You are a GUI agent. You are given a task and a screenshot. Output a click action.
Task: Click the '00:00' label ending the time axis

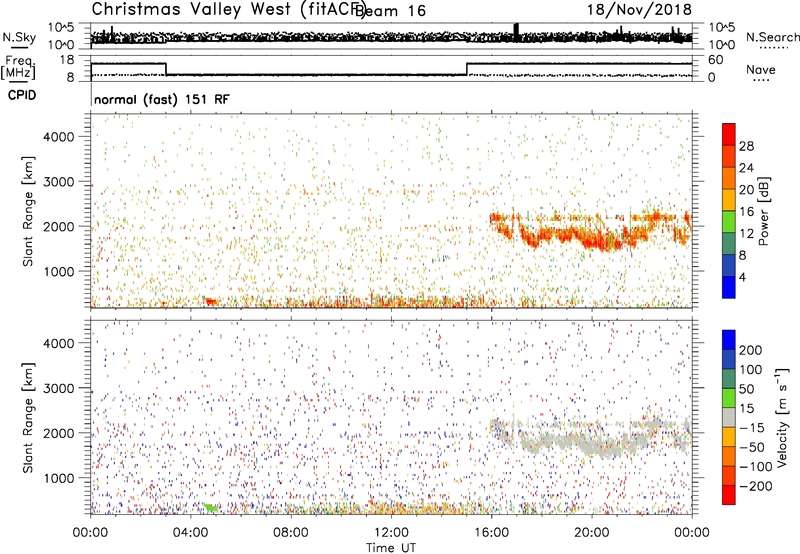[692, 533]
